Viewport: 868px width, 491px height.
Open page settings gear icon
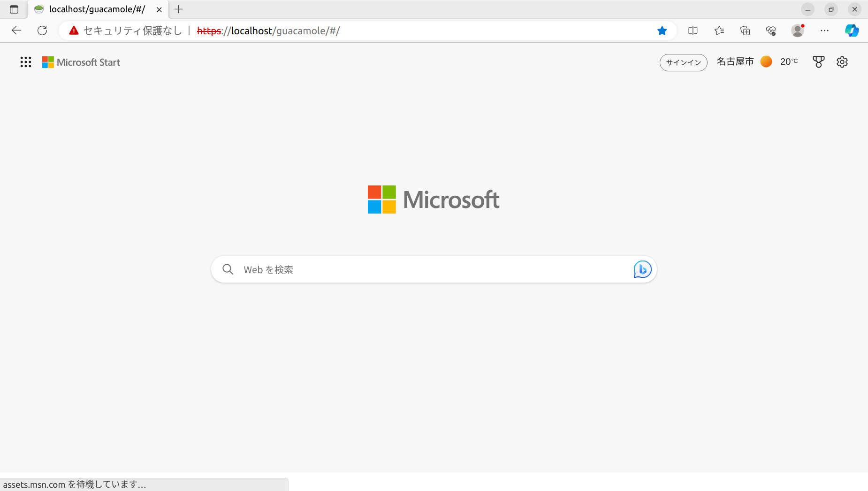(x=842, y=62)
